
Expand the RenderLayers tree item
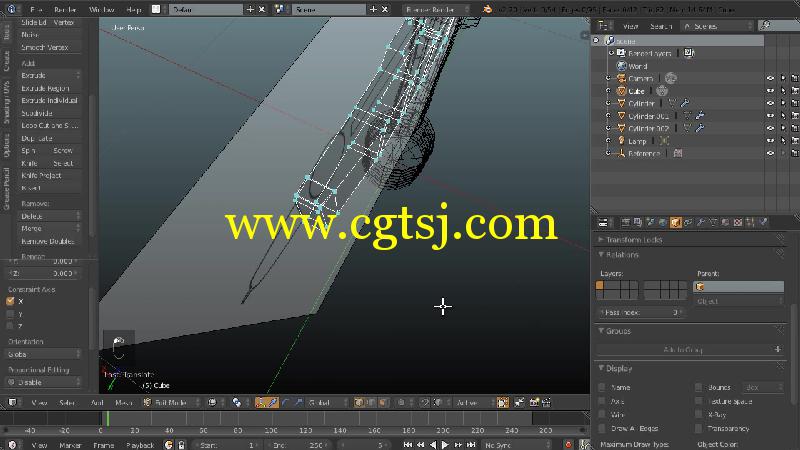tap(611, 53)
